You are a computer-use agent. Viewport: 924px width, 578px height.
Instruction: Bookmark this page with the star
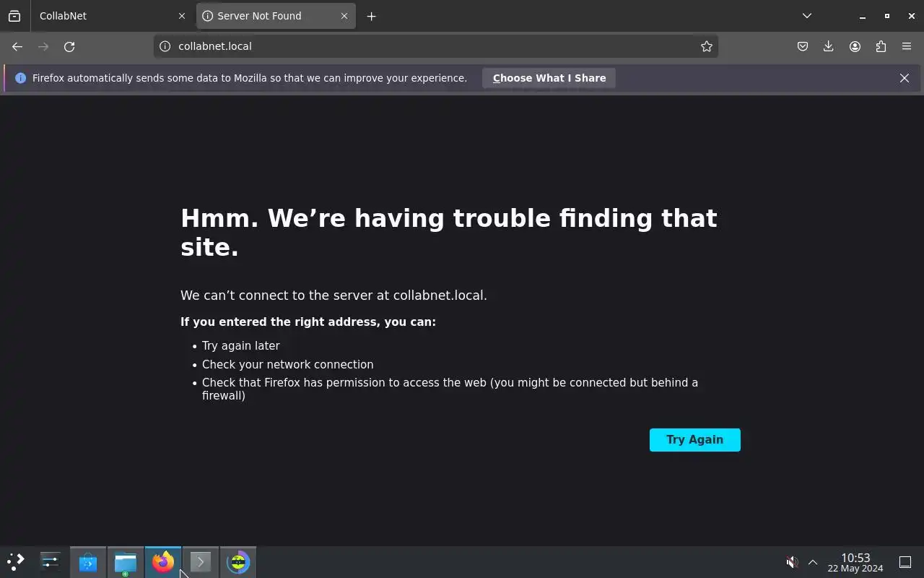[x=707, y=46]
